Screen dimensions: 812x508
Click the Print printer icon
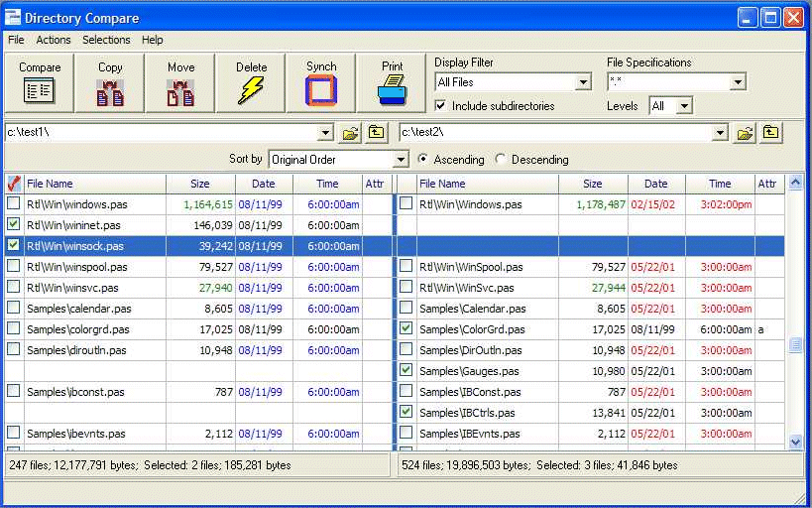[392, 91]
